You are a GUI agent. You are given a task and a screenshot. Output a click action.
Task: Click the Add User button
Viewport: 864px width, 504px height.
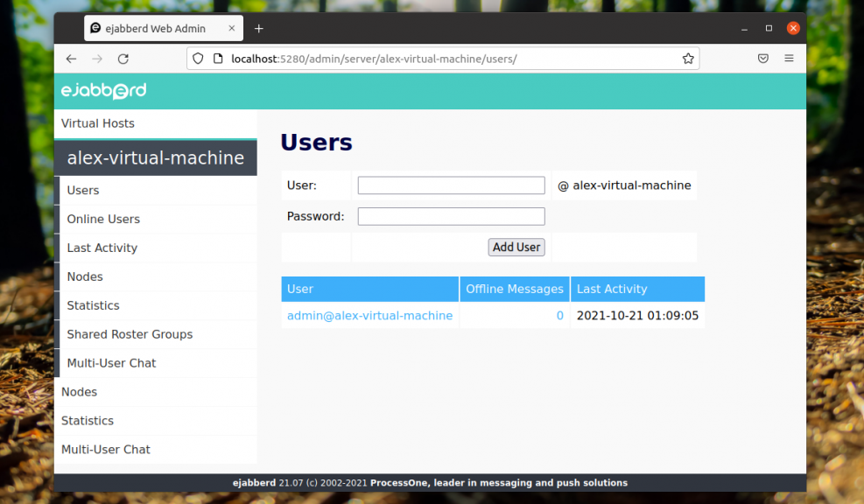(x=516, y=248)
